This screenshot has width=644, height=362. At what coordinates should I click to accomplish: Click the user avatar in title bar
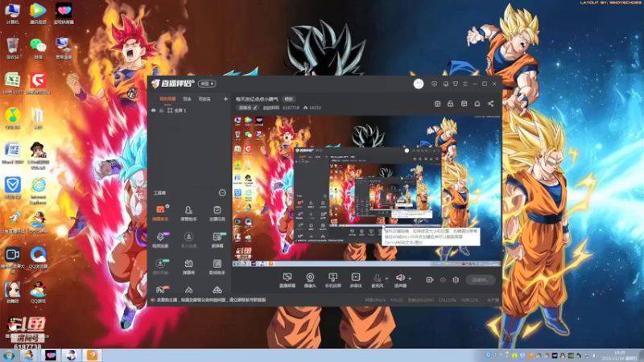pos(419,84)
